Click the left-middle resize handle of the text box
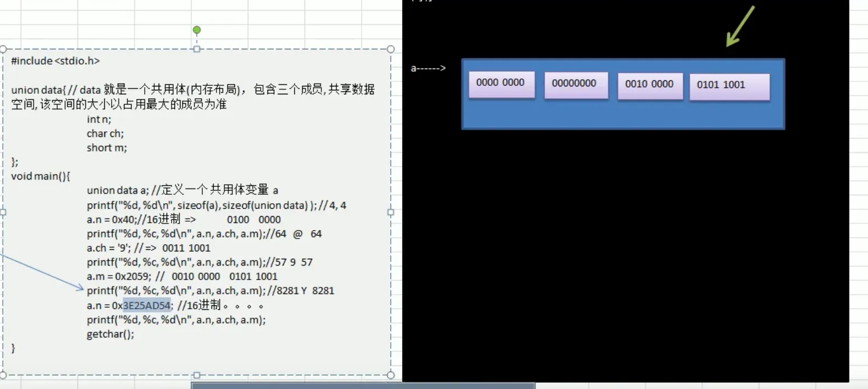This screenshot has height=389, width=868. click(x=3, y=212)
